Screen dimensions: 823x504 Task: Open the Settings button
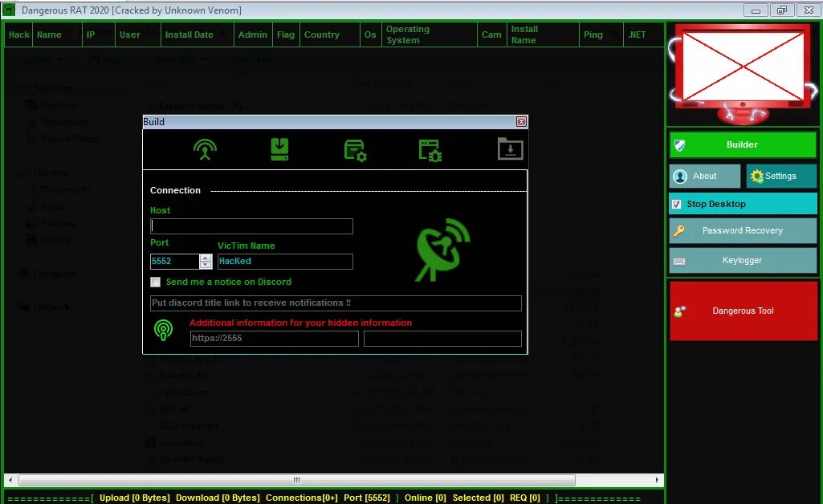tap(781, 177)
